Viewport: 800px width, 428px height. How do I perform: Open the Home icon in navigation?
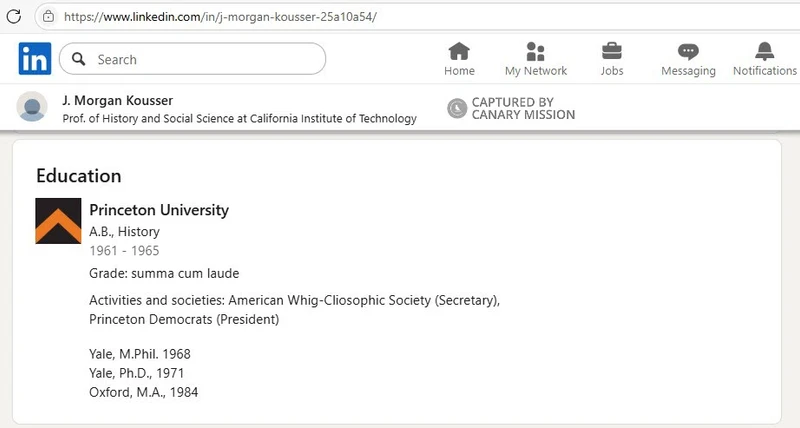[459, 51]
